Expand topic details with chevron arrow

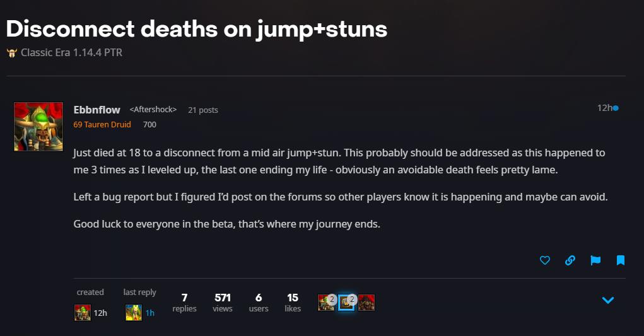click(x=608, y=300)
